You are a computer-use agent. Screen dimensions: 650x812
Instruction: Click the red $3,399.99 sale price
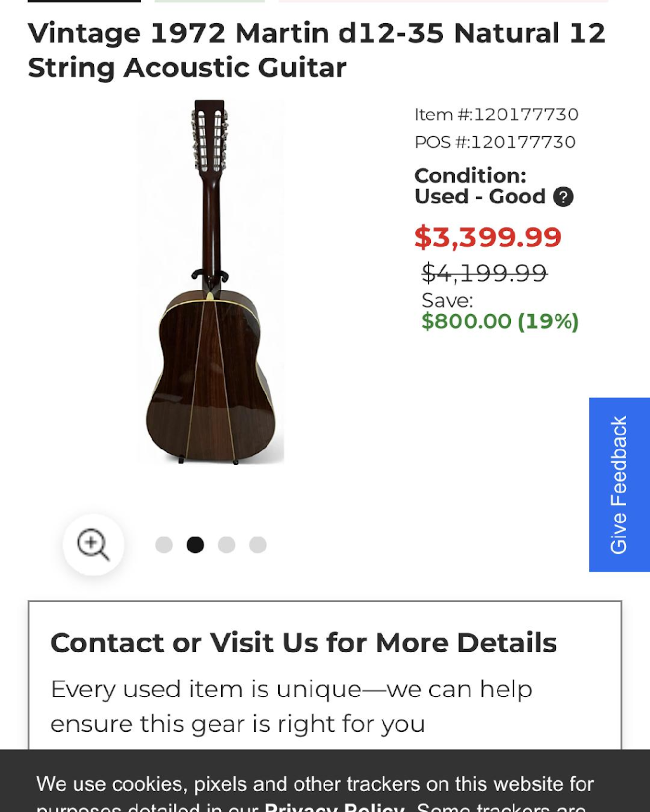point(488,237)
